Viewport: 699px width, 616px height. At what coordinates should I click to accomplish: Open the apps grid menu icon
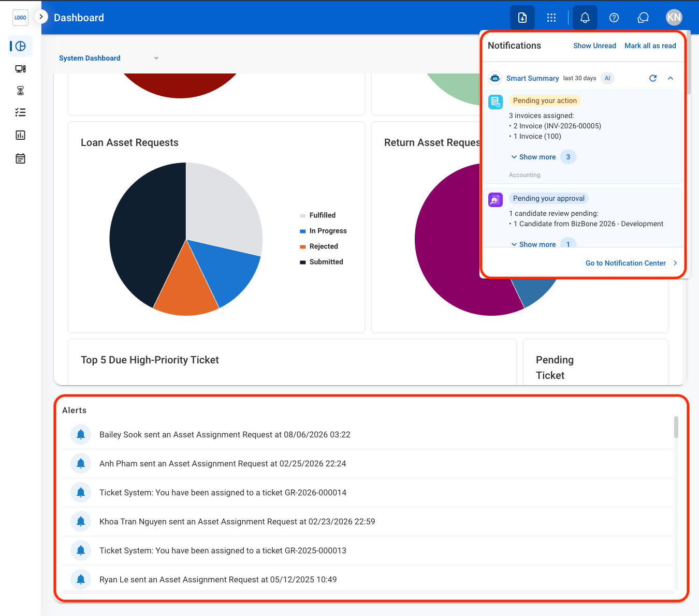point(551,18)
